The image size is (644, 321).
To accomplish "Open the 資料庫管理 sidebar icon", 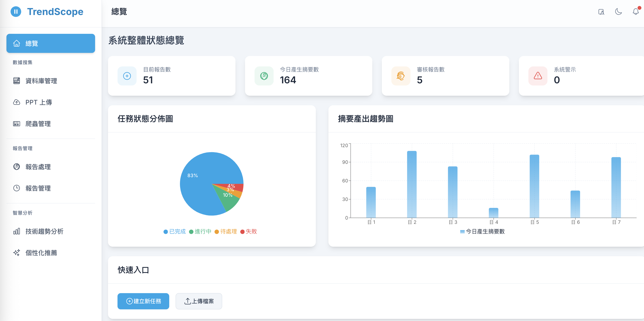I will 16,81.
